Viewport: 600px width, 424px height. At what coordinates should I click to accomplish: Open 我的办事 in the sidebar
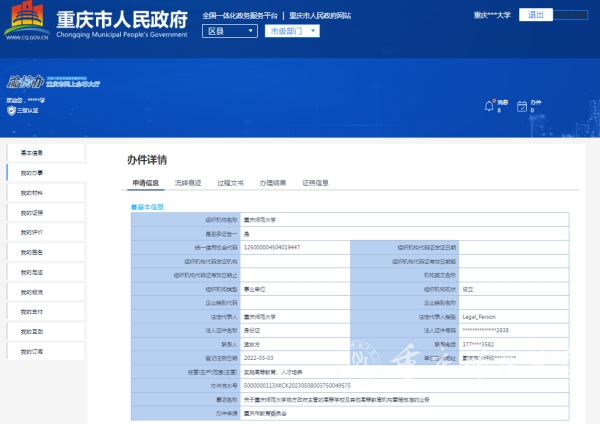[32, 173]
